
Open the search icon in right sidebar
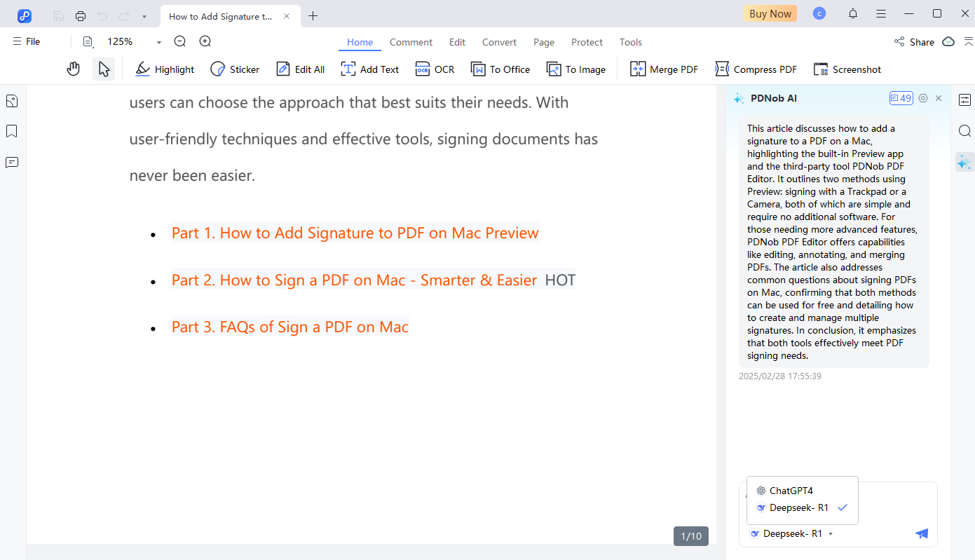[964, 131]
